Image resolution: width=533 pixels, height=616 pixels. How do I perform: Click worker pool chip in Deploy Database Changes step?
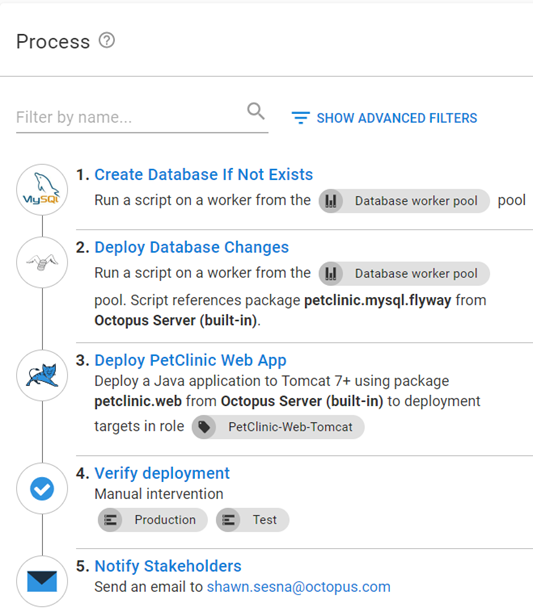click(x=404, y=273)
